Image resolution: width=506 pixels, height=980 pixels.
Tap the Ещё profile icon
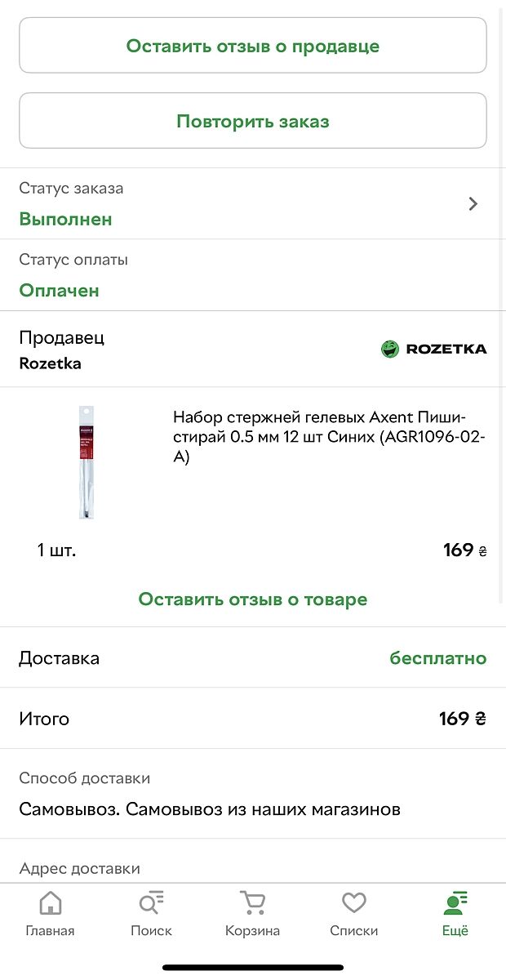455,903
